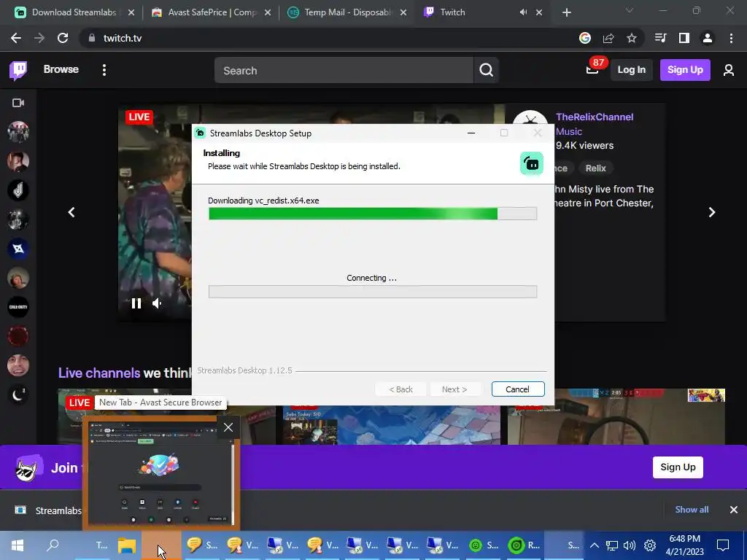Screen dimensions: 747x560
Task: Close the downloads bar
Action: pyautogui.click(x=734, y=510)
